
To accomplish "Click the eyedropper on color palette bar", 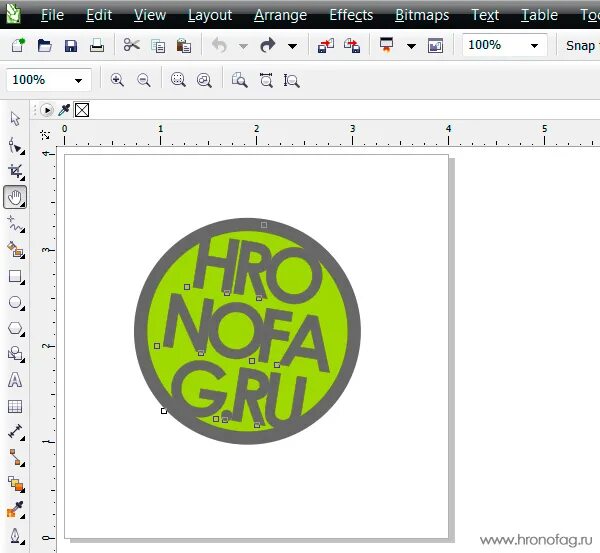I will coord(64,110).
